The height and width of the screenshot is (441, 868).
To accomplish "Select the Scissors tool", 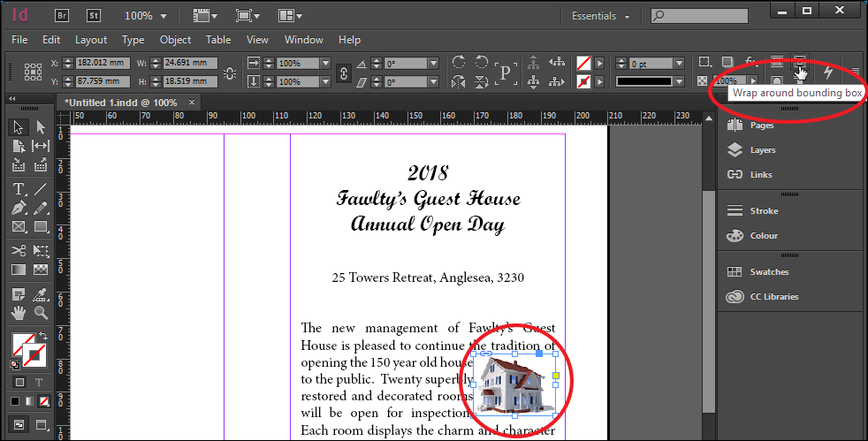I will click(x=19, y=251).
